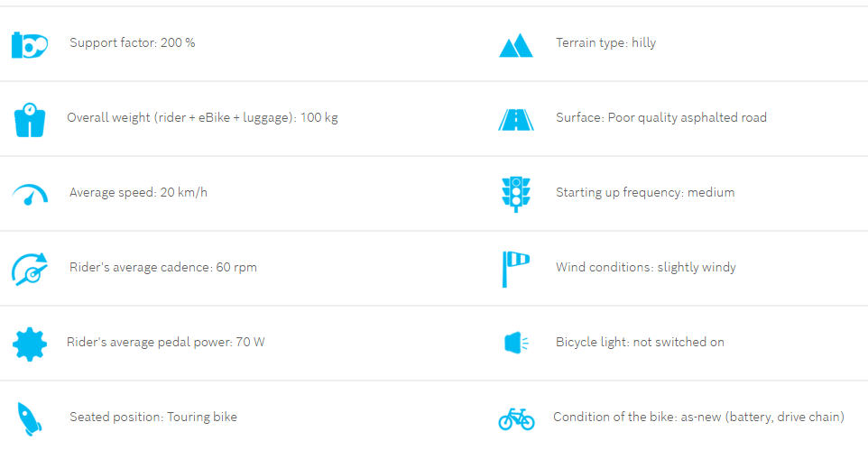Click 'Bicycle light: not switched on' text
Image resolution: width=868 pixels, height=459 pixels.
[640, 343]
